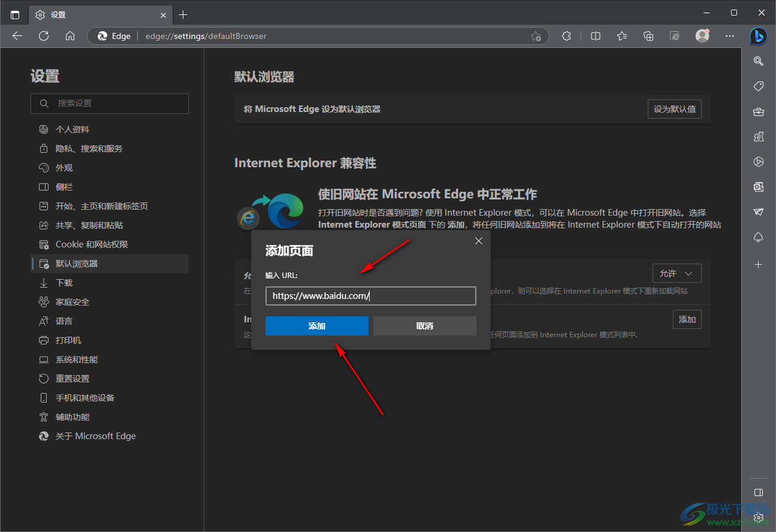Open 关于 Microsoft Edge section
The width and height of the screenshot is (776, 532).
pos(110,436)
